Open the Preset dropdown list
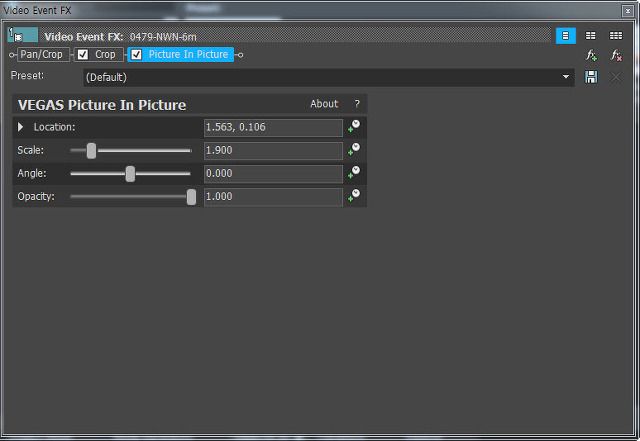This screenshot has width=640, height=441. pyautogui.click(x=566, y=77)
